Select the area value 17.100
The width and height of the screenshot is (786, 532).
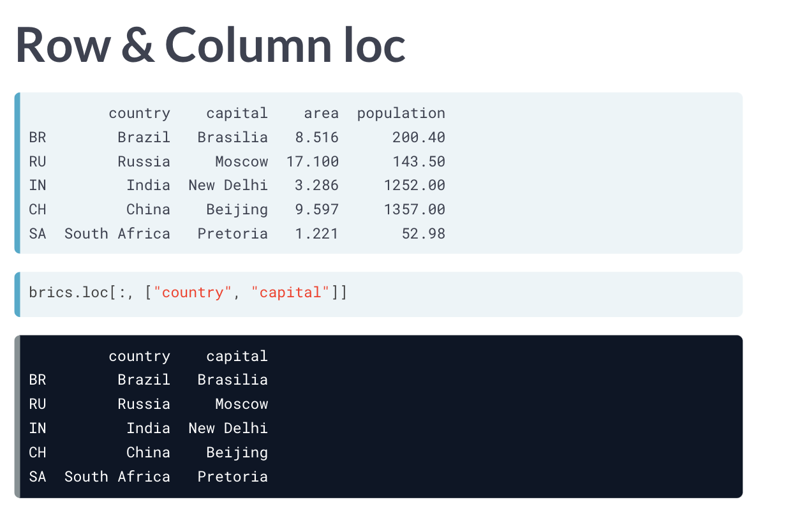[313, 161]
